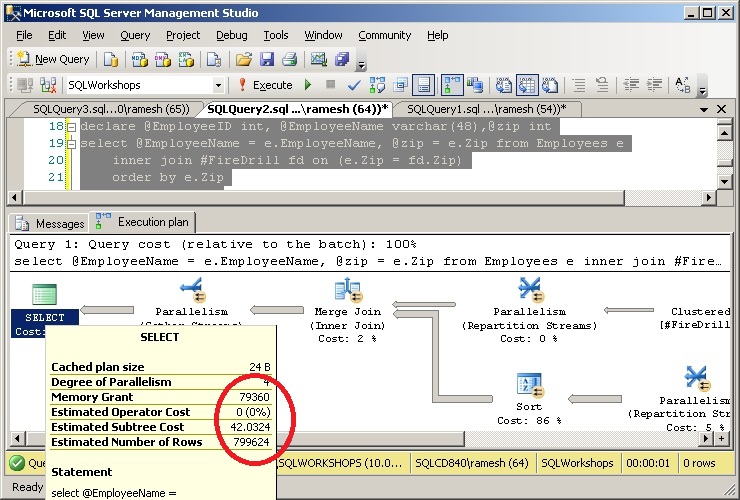Switch to Results to Grid
Viewport: 740px width, 500px height.
pos(527,85)
